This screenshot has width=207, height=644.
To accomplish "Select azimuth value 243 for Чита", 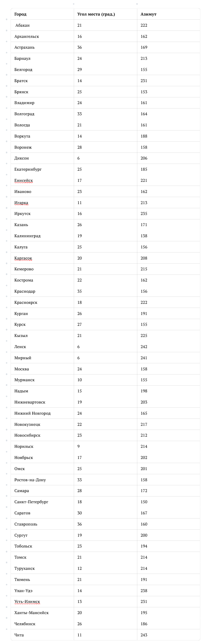I will tap(144, 635).
